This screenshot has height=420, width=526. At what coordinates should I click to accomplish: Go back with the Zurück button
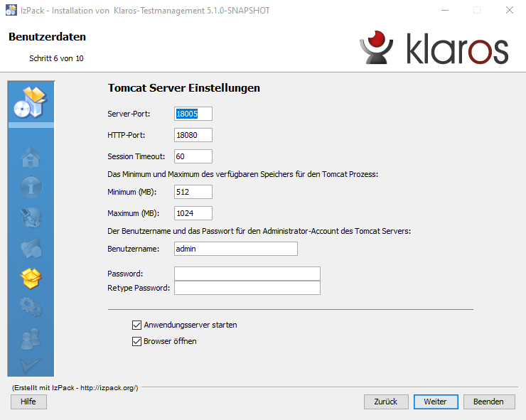coord(386,402)
